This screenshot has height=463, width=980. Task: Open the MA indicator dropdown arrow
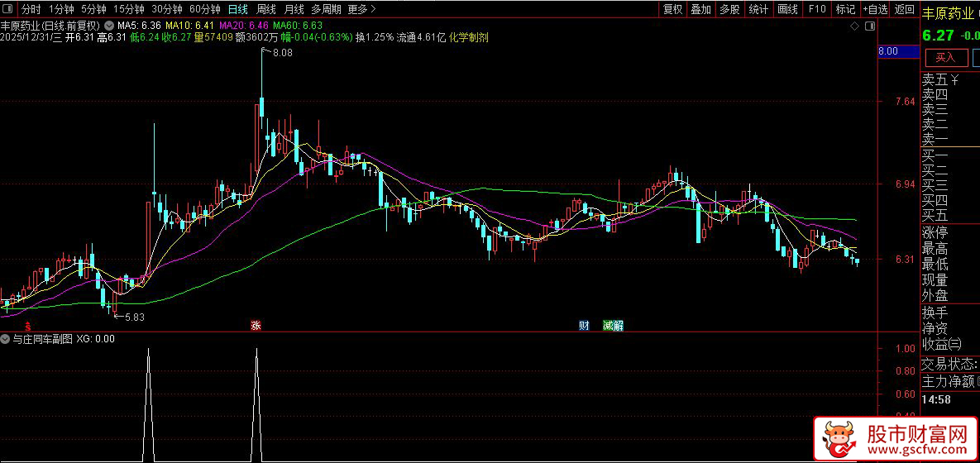coord(109,26)
